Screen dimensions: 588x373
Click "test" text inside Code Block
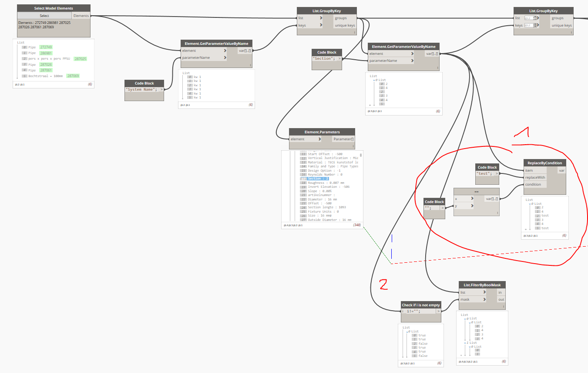483,173
